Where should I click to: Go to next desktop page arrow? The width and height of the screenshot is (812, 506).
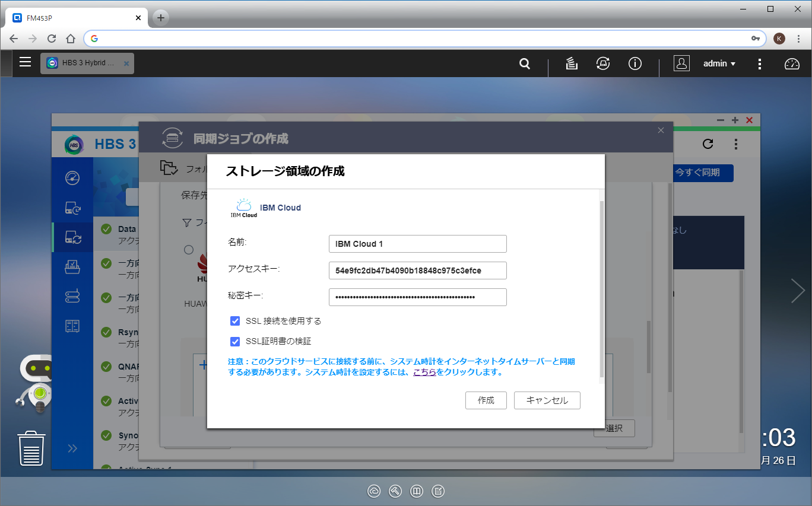[x=797, y=291]
